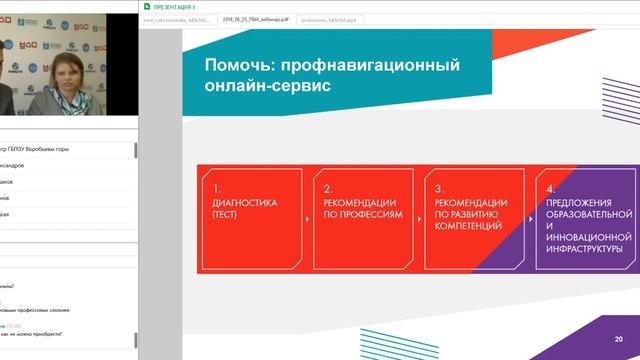Screen dimensions: 640x360
Task: Click the slide number 20
Action: click(619, 339)
